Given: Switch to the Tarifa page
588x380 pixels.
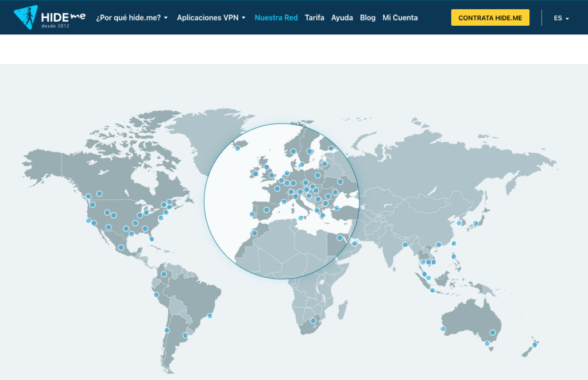Looking at the screenshot, I should [x=315, y=17].
